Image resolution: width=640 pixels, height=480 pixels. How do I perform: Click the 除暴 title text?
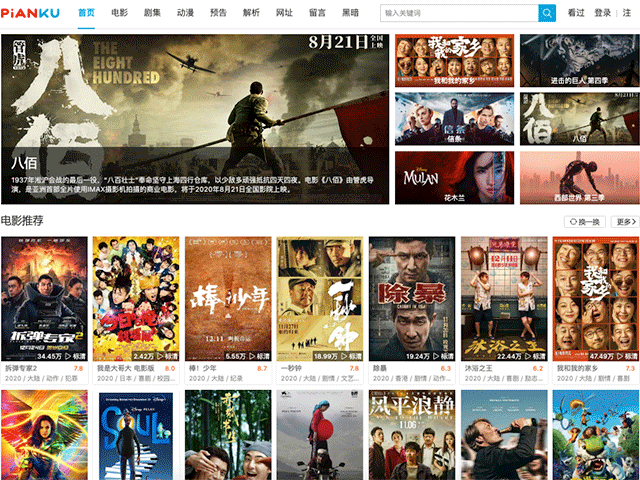pyautogui.click(x=380, y=368)
